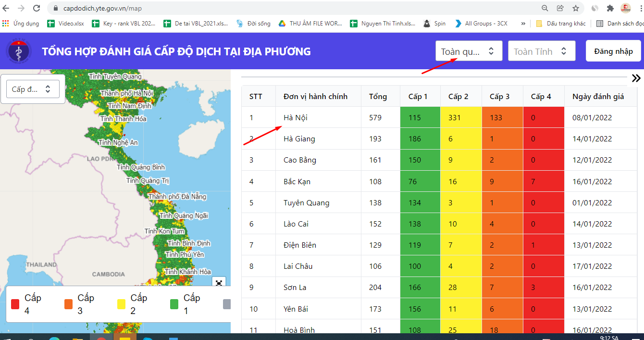Click the Ministry of Health logo

(19, 51)
